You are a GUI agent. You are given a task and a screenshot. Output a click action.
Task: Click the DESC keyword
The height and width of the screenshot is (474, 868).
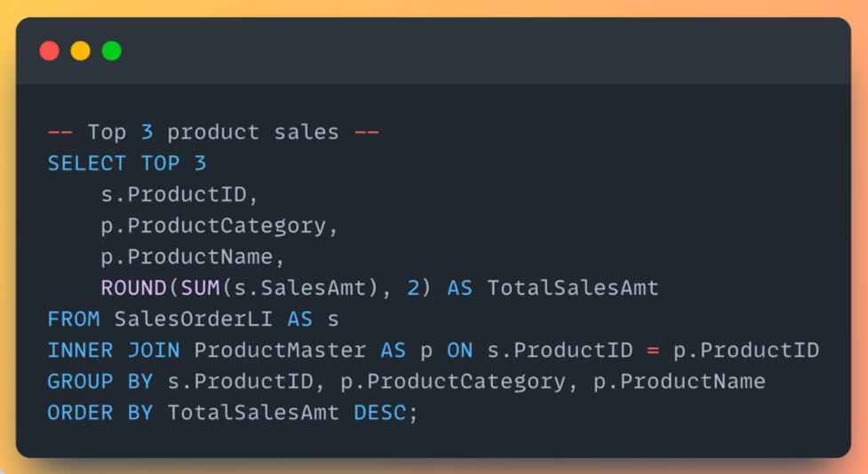(380, 413)
